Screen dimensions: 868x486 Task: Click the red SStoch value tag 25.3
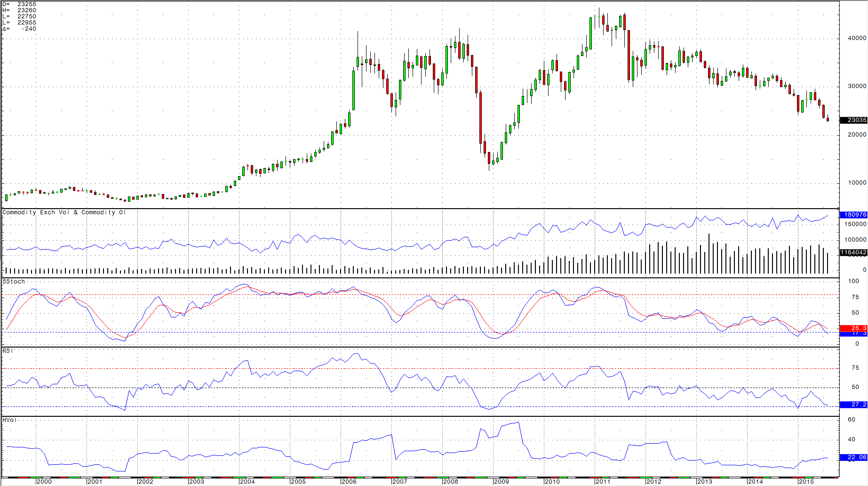(x=854, y=328)
